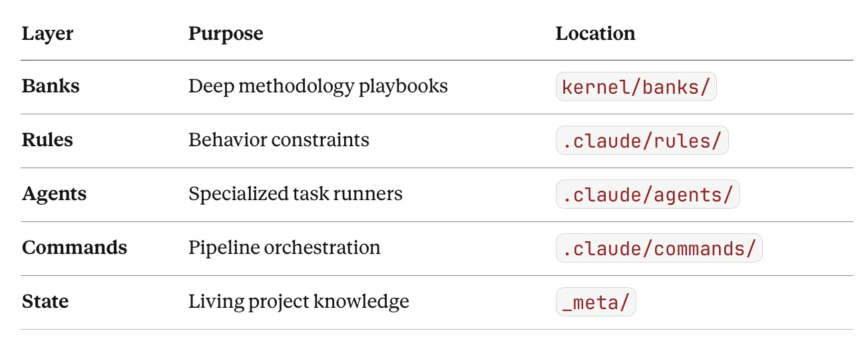
Task: Click the word 'playbooks' in Banks row
Action: coord(403,86)
